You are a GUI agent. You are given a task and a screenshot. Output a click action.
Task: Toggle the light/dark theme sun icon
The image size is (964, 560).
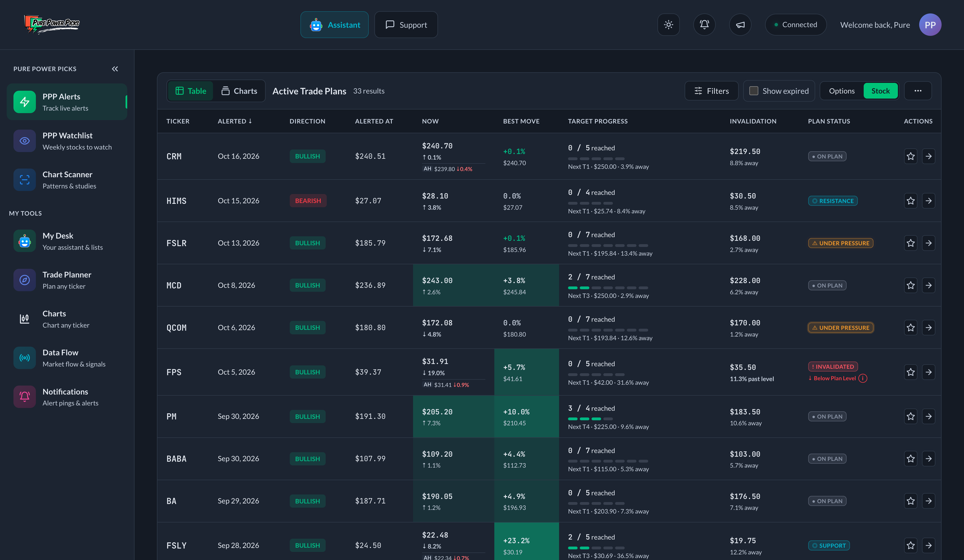[x=668, y=25]
